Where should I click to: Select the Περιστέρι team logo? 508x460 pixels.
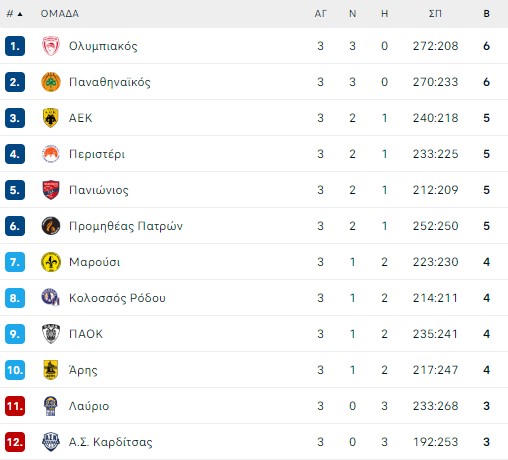[51, 154]
